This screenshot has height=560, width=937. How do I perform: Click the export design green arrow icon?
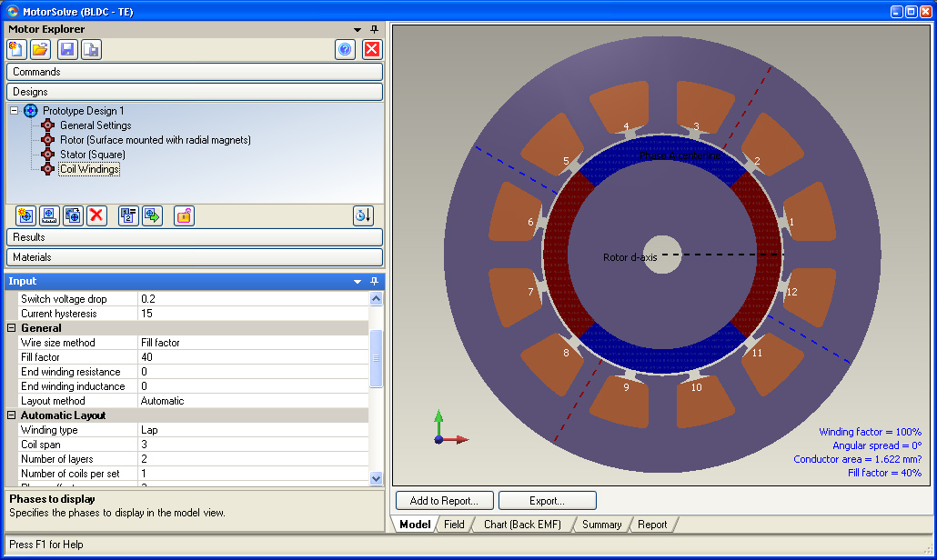point(152,215)
